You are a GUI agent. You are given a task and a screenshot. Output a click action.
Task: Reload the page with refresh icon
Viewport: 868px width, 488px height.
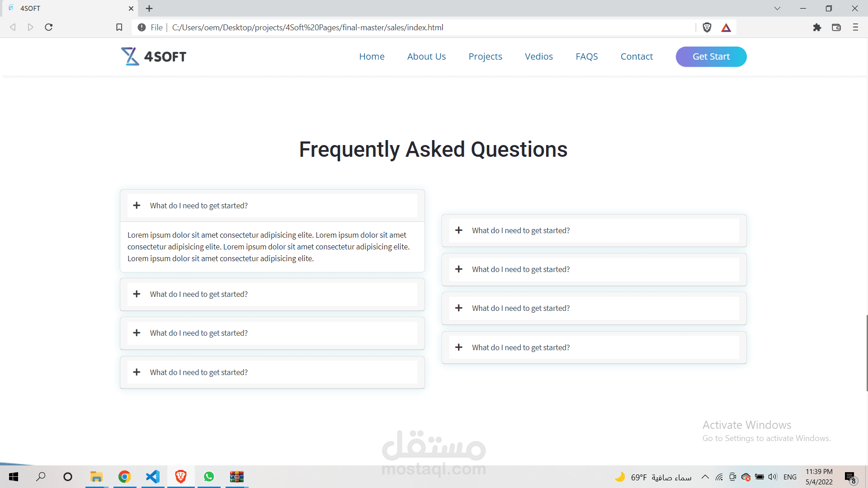coord(49,28)
